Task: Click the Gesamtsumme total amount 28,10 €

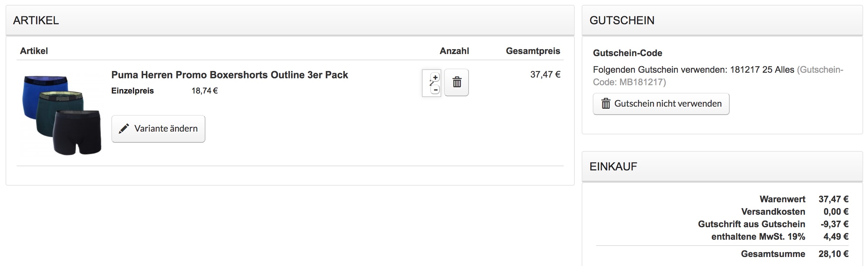Action: tap(833, 254)
